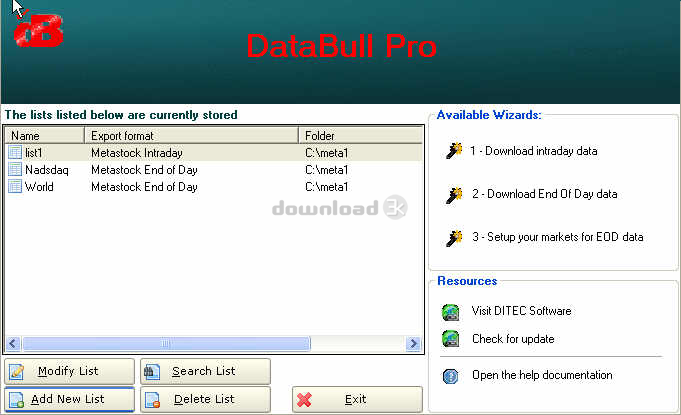
Task: Start wizard 2 - Download End Of Day data
Action: point(545,194)
